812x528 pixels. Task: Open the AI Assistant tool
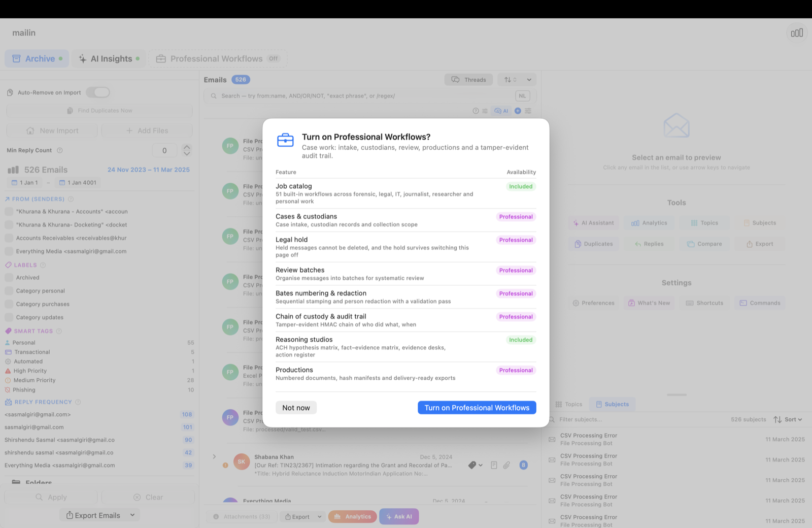(x=593, y=223)
